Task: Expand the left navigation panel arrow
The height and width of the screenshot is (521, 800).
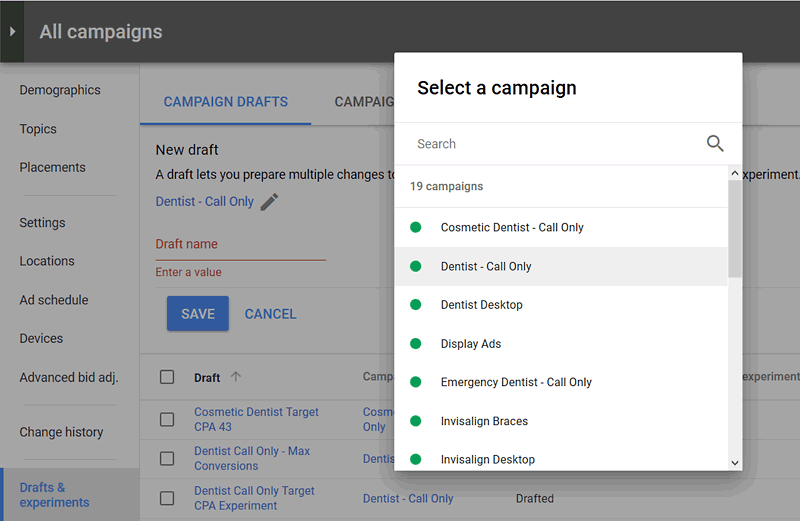Action: pyautogui.click(x=12, y=32)
